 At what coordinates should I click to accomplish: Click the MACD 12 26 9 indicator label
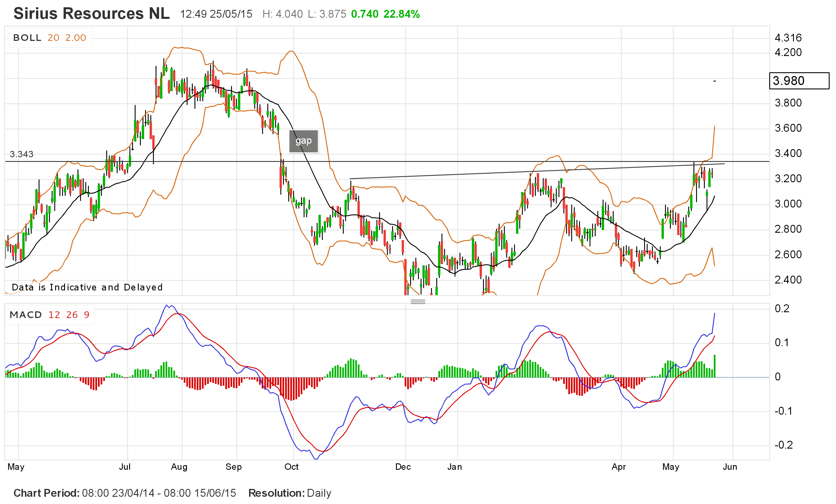coord(50,315)
